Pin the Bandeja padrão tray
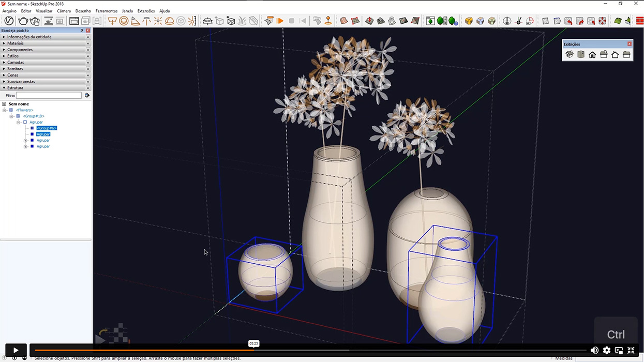Screen dimensions: 644x362 click(x=82, y=31)
